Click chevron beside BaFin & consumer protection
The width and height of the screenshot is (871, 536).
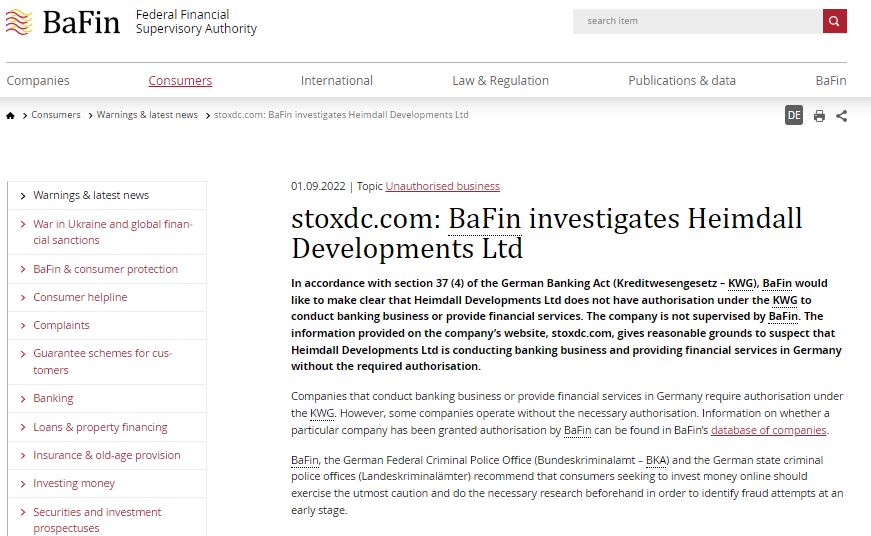click(x=23, y=269)
